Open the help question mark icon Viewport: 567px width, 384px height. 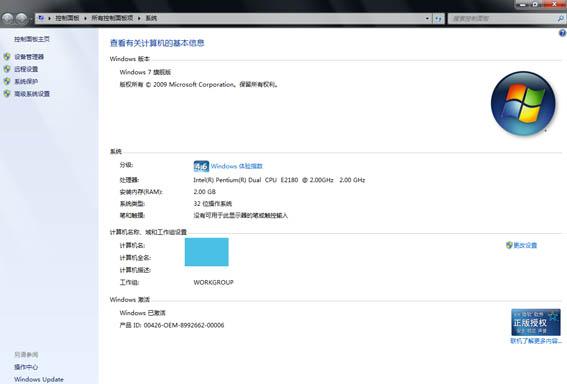pos(562,33)
